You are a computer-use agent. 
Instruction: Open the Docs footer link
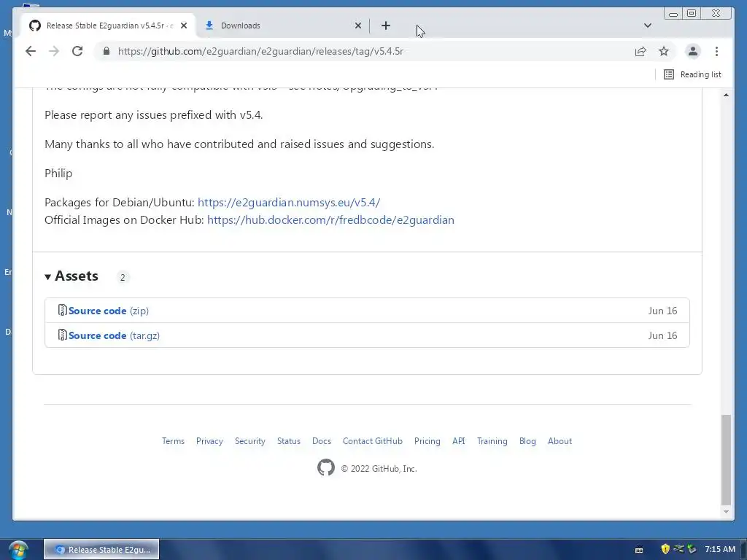click(x=322, y=441)
